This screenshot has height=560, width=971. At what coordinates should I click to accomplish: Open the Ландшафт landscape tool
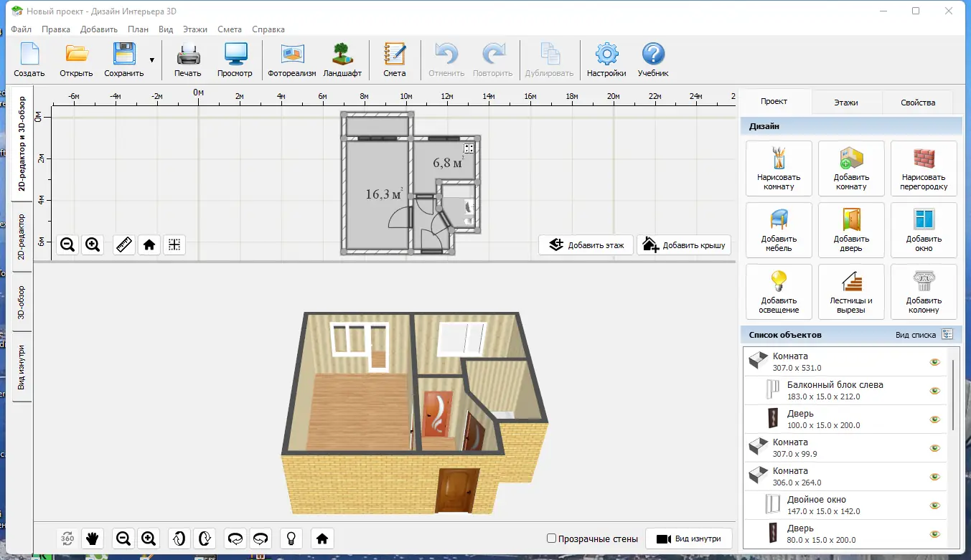[x=342, y=60]
